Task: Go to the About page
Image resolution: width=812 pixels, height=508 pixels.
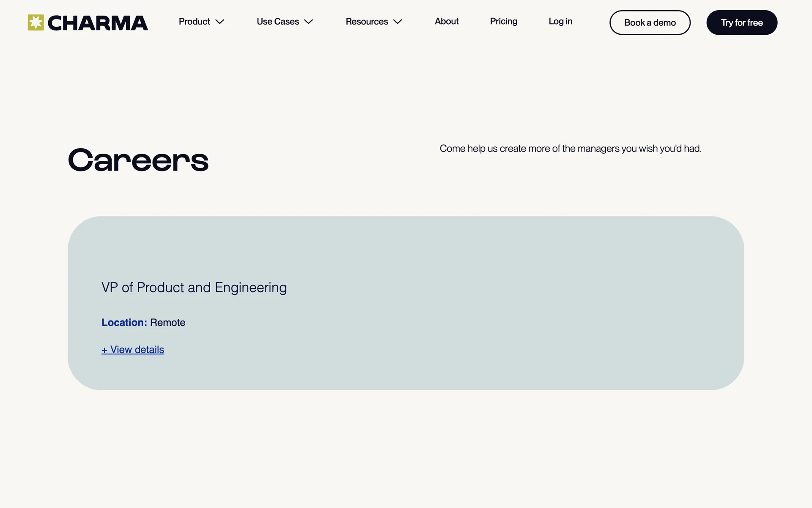Action: click(447, 21)
